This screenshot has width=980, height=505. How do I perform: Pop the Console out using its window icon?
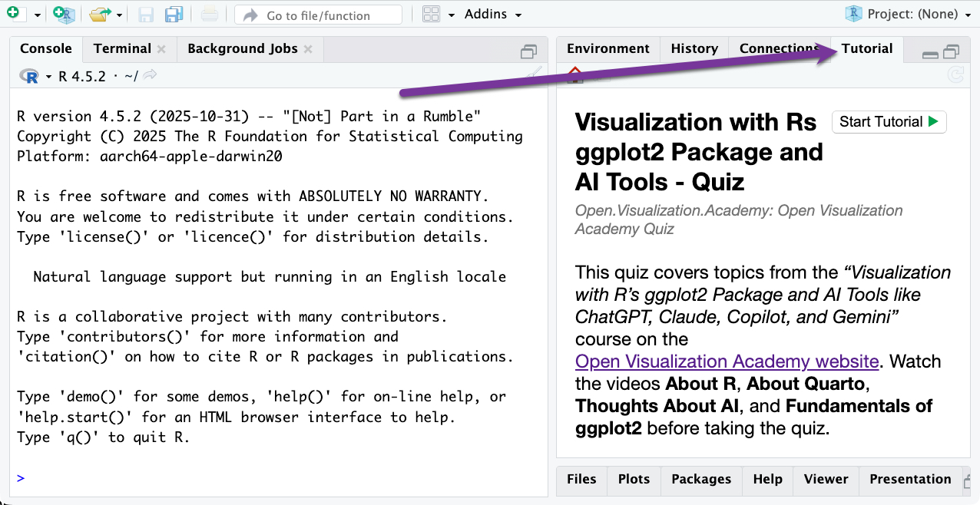tap(528, 51)
